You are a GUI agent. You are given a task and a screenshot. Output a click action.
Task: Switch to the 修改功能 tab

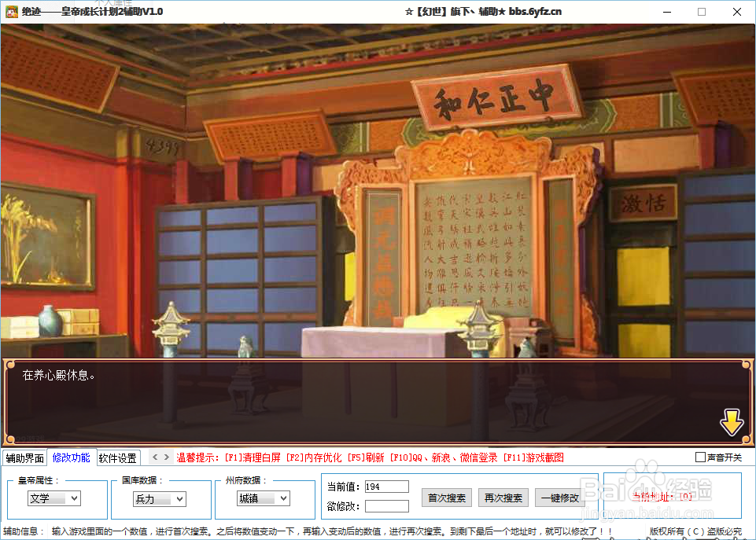click(72, 456)
